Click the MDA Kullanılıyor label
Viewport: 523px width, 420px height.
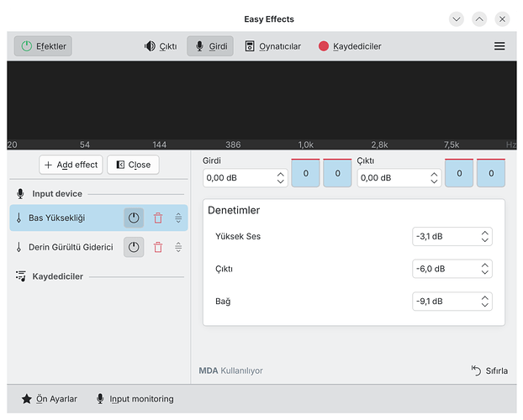(231, 370)
